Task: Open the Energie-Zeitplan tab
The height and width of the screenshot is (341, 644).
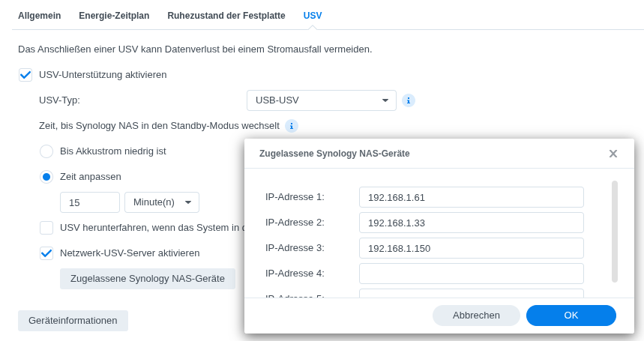Action: pyautogui.click(x=114, y=16)
